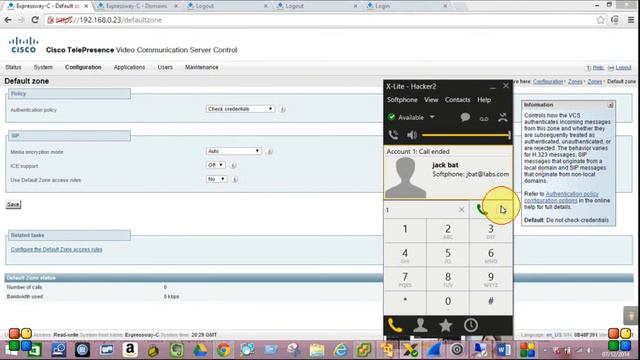Click info icon next to Media encryption mode

(269, 151)
